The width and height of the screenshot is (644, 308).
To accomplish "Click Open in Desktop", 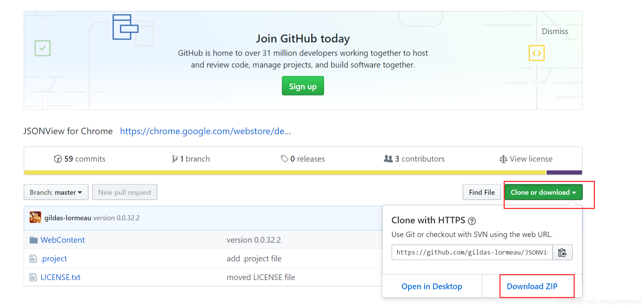I will 432,287.
